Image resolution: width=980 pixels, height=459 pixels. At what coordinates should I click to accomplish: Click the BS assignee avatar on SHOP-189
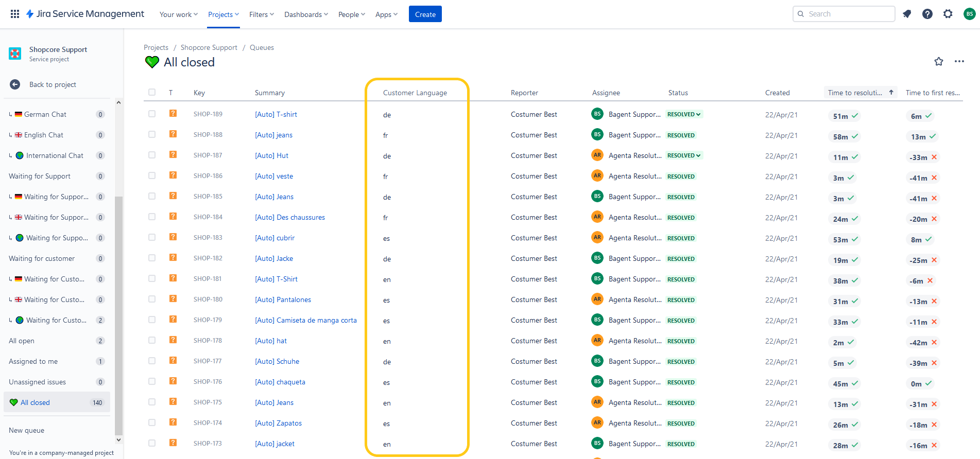597,114
